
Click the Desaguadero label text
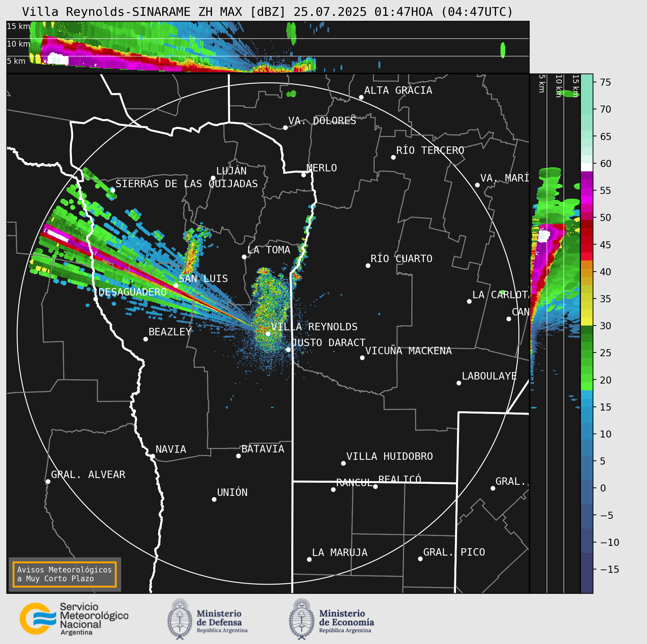click(x=133, y=292)
